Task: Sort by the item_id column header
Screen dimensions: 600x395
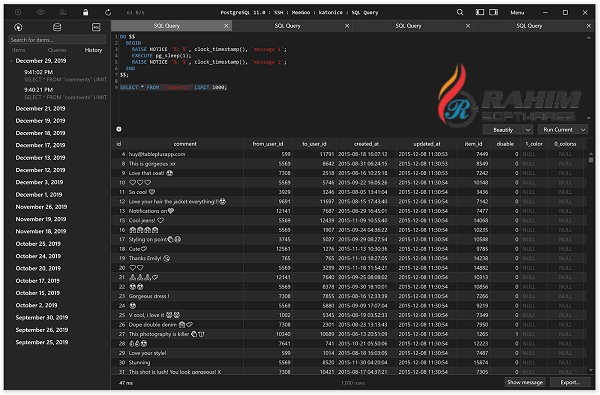Action: 474,144
